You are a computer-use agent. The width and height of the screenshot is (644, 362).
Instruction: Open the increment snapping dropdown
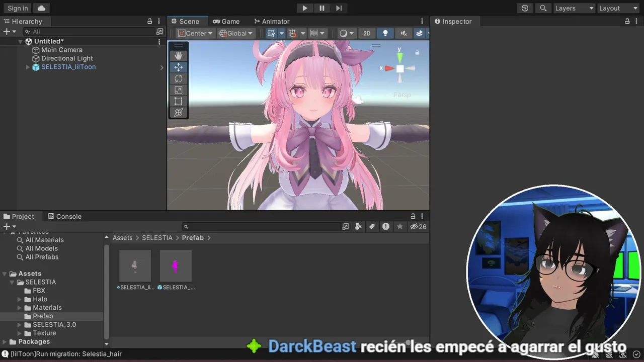point(317,33)
